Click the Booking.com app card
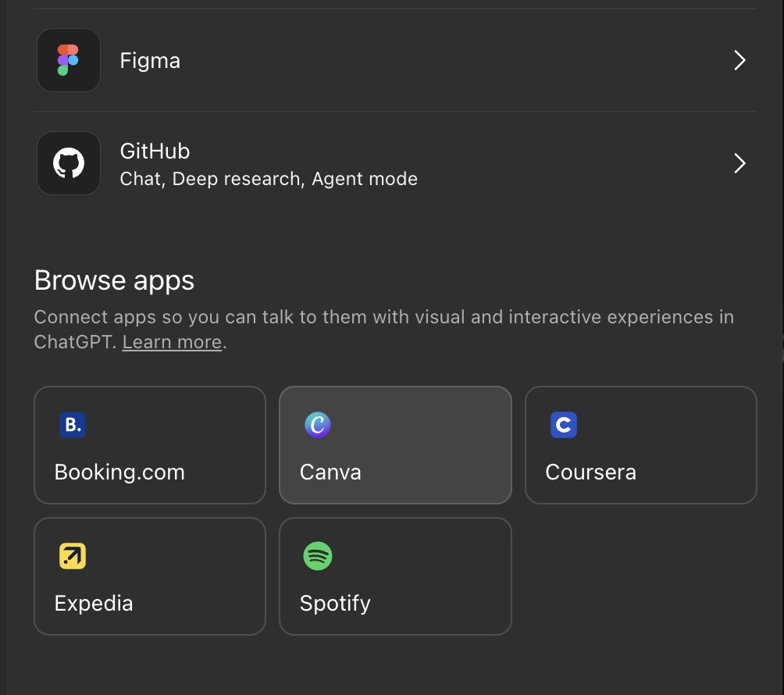The width and height of the screenshot is (784, 695). pyautogui.click(x=149, y=445)
